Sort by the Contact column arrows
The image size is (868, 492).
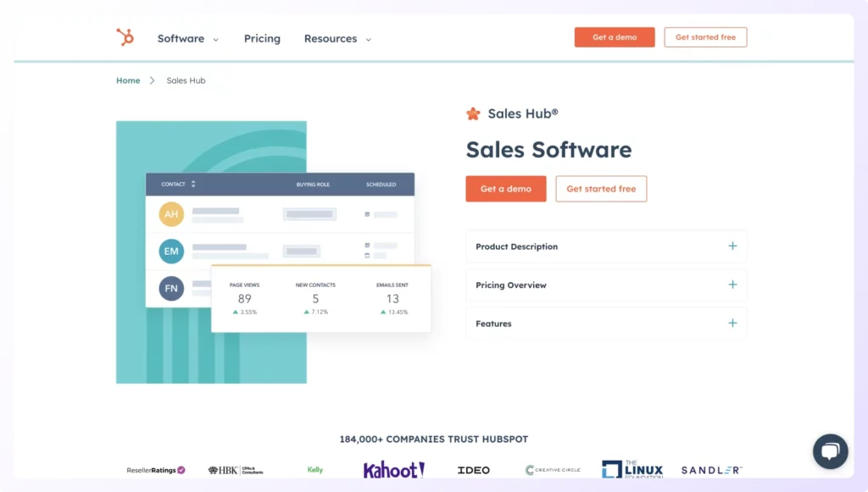click(193, 184)
